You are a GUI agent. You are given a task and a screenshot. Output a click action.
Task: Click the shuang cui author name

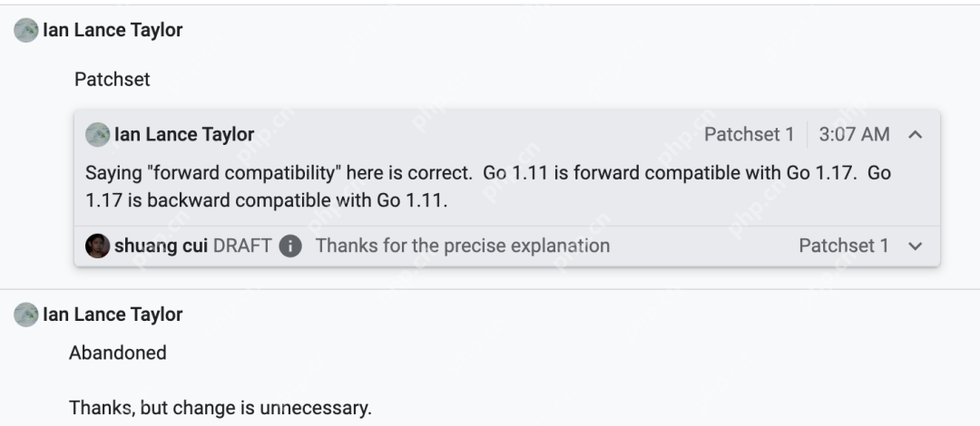coord(162,246)
